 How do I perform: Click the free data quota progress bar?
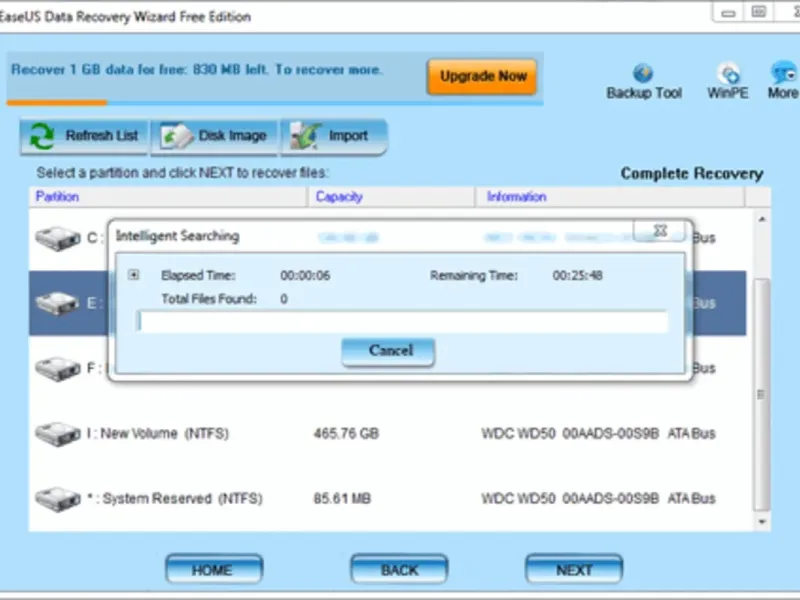pos(274,103)
